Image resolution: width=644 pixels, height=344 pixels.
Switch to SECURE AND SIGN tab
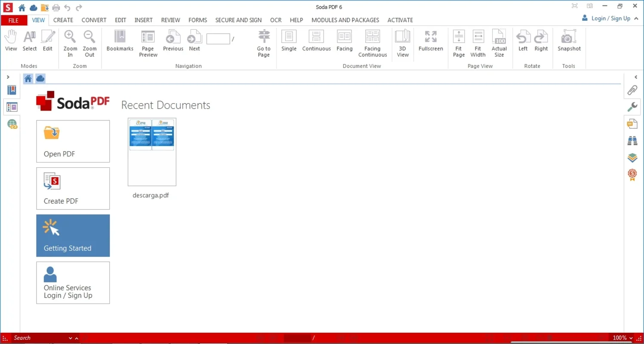(238, 20)
